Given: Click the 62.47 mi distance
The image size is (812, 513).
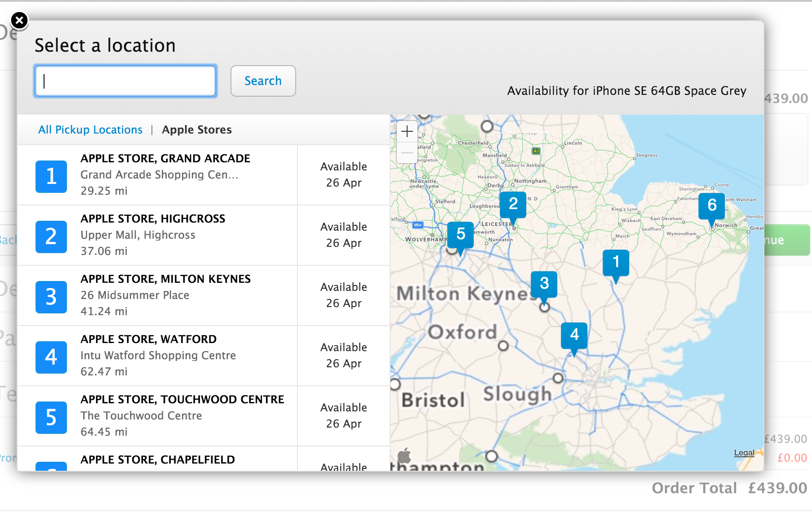Looking at the screenshot, I should pyautogui.click(x=104, y=371).
